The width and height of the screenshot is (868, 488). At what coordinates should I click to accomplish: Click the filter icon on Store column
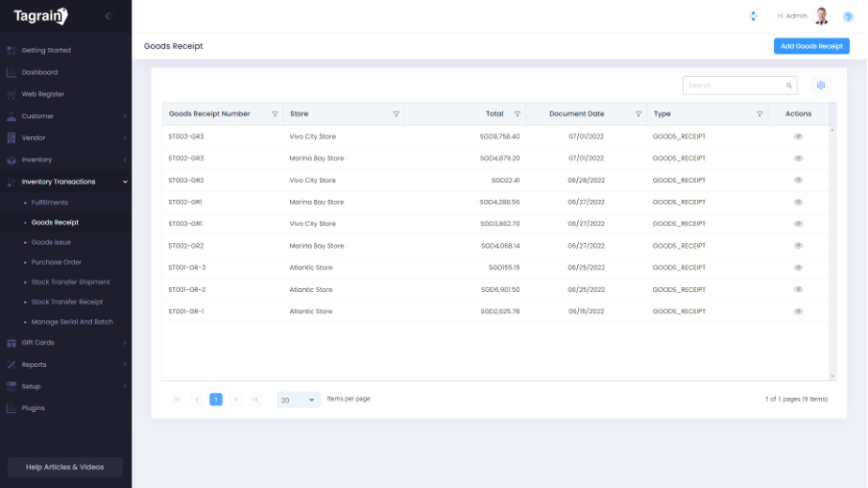[397, 113]
